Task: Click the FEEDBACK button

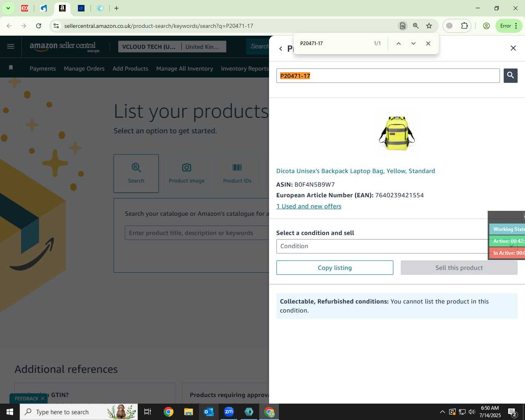Action: tap(26, 399)
